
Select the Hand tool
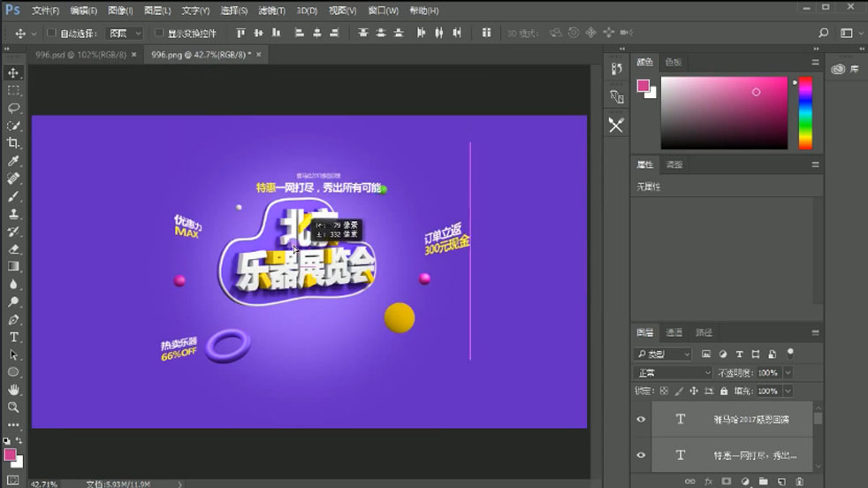coord(13,390)
